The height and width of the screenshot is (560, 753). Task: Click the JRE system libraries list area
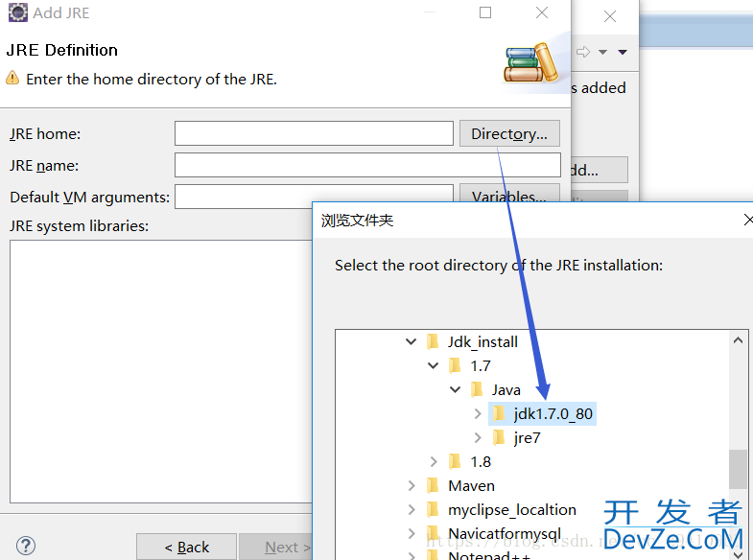(x=161, y=371)
